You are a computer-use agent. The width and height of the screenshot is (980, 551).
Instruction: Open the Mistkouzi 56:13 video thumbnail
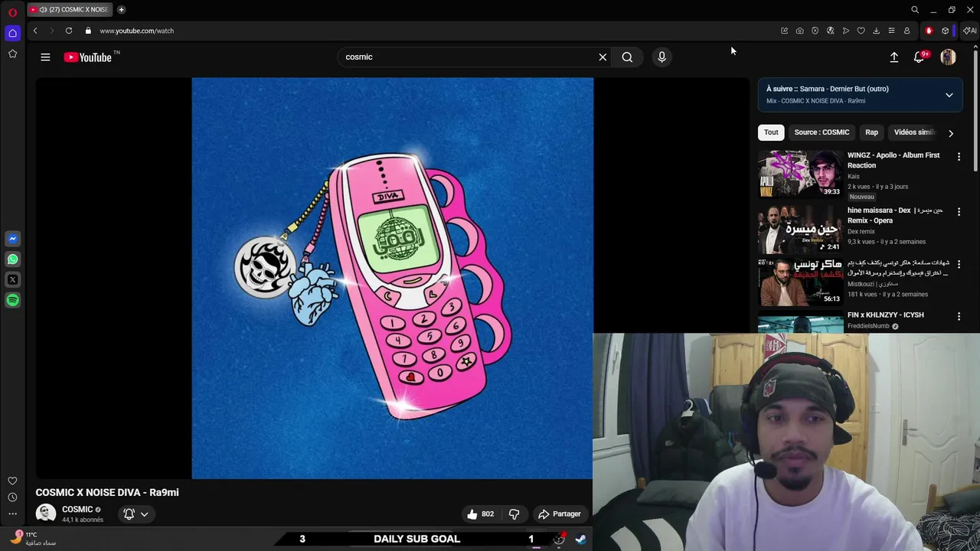click(800, 282)
